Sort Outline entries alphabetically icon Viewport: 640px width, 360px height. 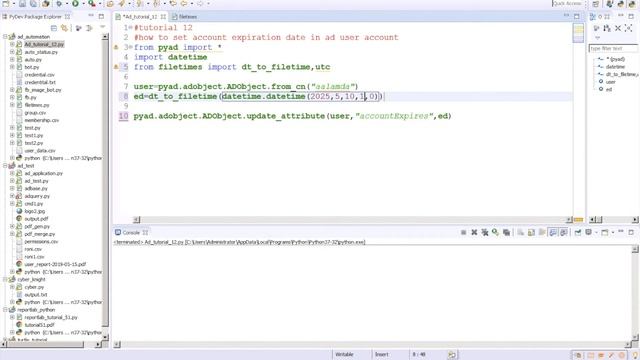607,28
